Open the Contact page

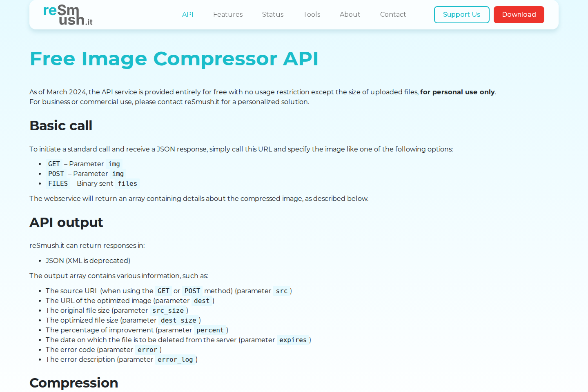[x=393, y=14]
